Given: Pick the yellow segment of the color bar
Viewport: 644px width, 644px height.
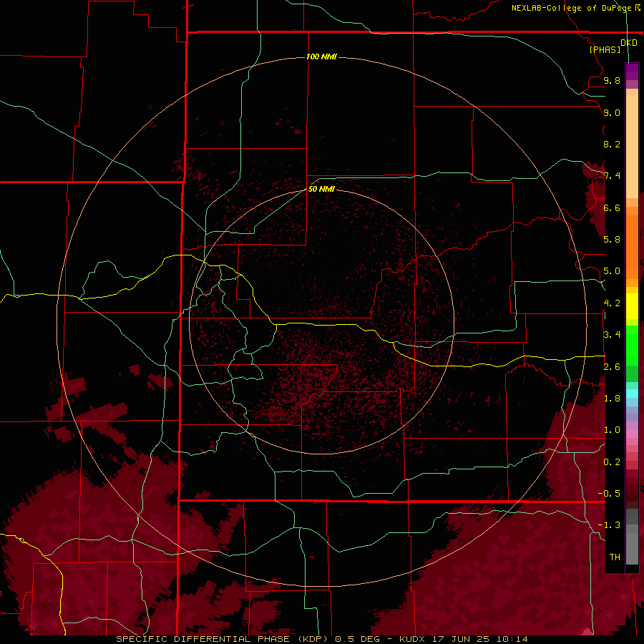Looking at the screenshot, I should coord(632,306).
